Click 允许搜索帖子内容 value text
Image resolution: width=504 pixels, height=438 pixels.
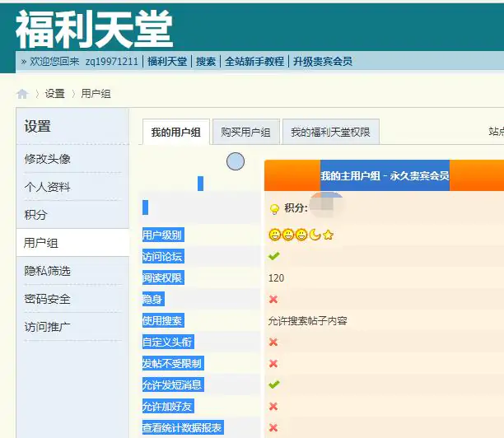click(308, 321)
